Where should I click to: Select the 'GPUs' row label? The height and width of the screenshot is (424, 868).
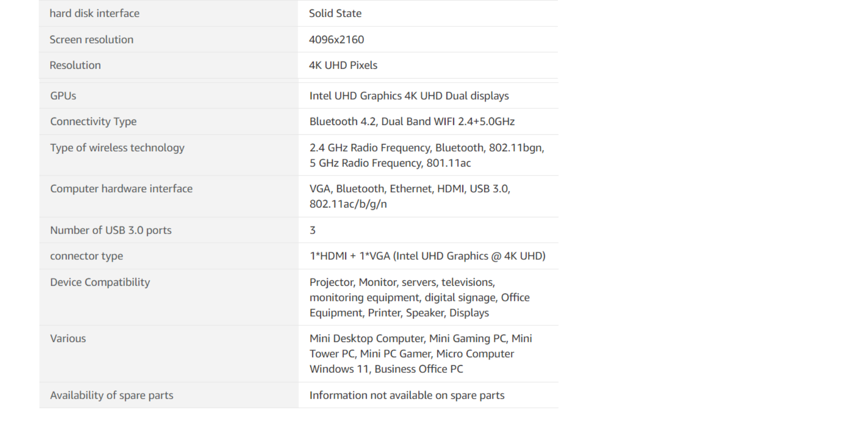coord(63,96)
